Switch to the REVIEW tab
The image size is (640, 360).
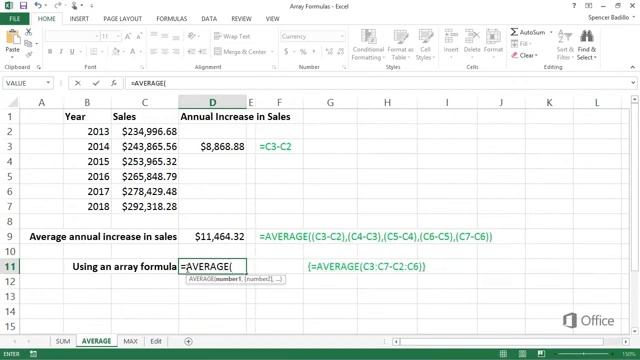tap(241, 19)
